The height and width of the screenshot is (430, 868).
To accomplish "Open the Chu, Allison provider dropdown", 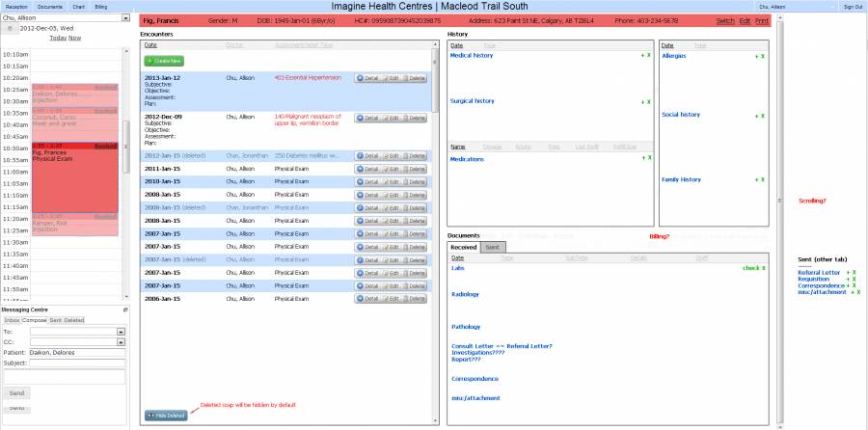I will (x=125, y=17).
